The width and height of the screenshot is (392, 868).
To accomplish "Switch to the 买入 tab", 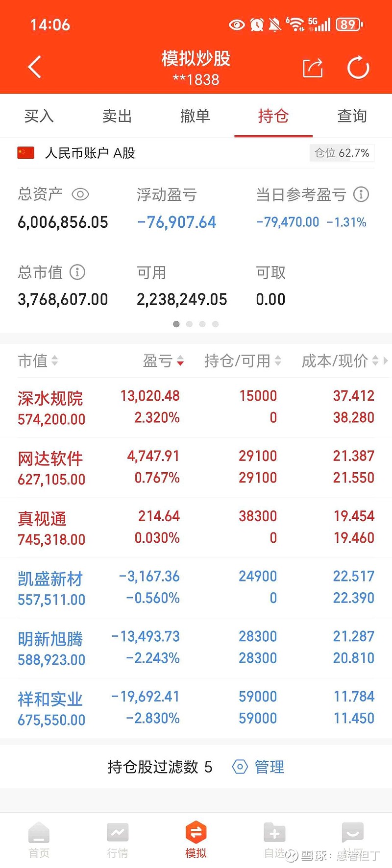I will tap(39, 116).
